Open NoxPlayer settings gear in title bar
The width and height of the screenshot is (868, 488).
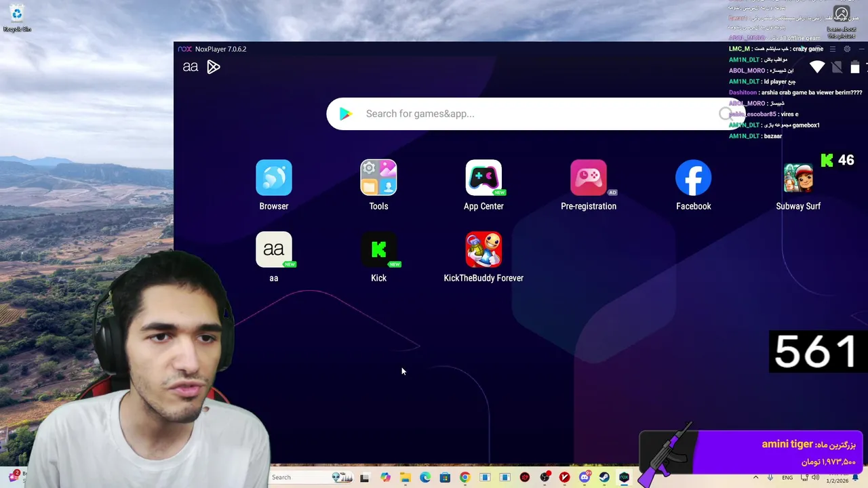coord(847,49)
